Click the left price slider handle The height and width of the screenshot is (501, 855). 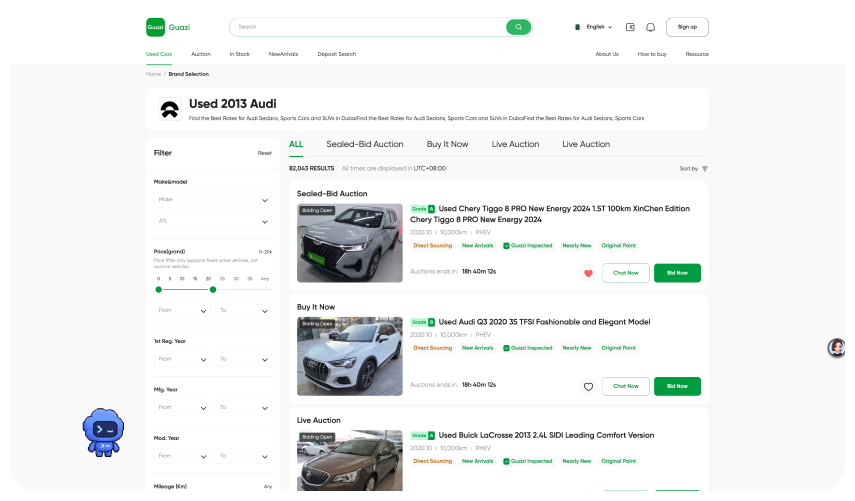click(x=159, y=289)
